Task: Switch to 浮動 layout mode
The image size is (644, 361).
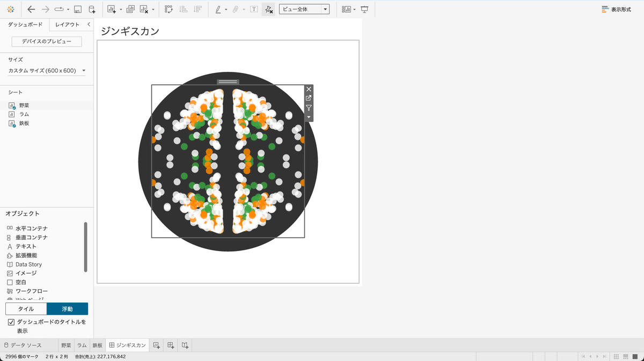Action: 67,309
